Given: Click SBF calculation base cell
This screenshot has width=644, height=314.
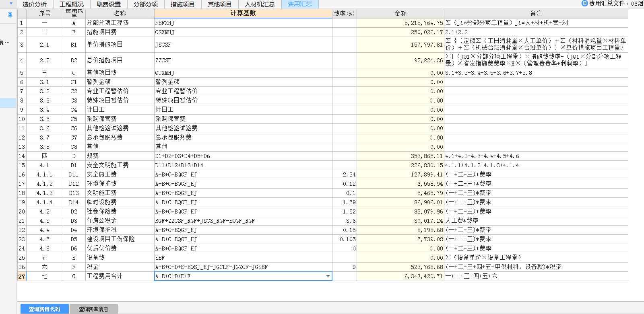Looking at the screenshot, I should point(243,258).
